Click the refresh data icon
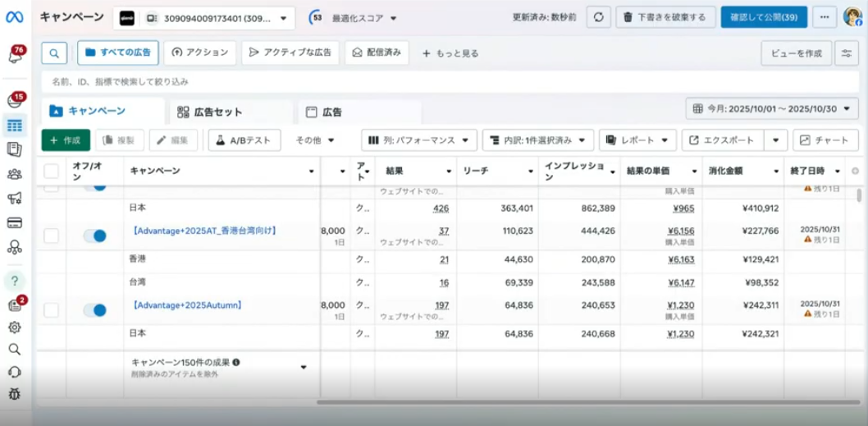868x426 pixels. click(598, 17)
